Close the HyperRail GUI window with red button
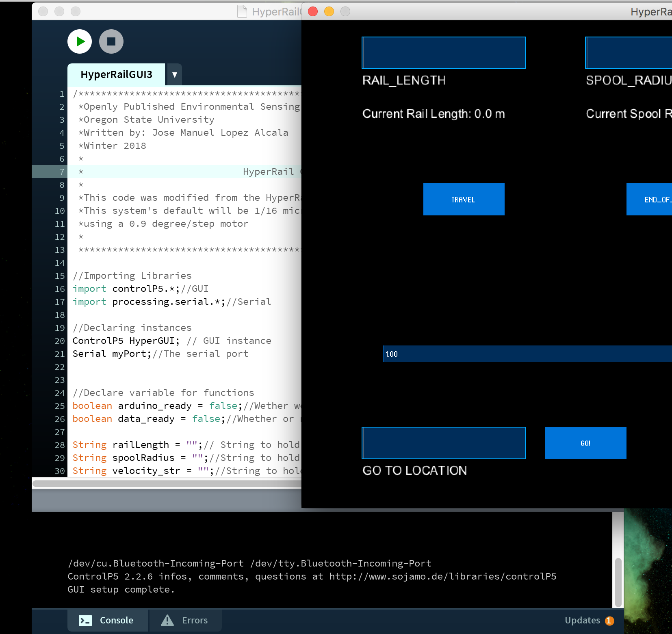 pos(313,11)
